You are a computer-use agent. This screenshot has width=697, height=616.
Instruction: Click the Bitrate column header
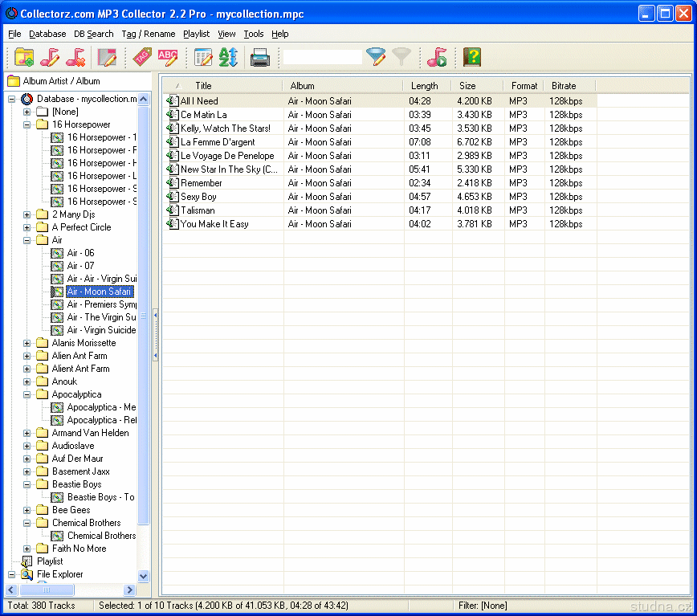564,86
